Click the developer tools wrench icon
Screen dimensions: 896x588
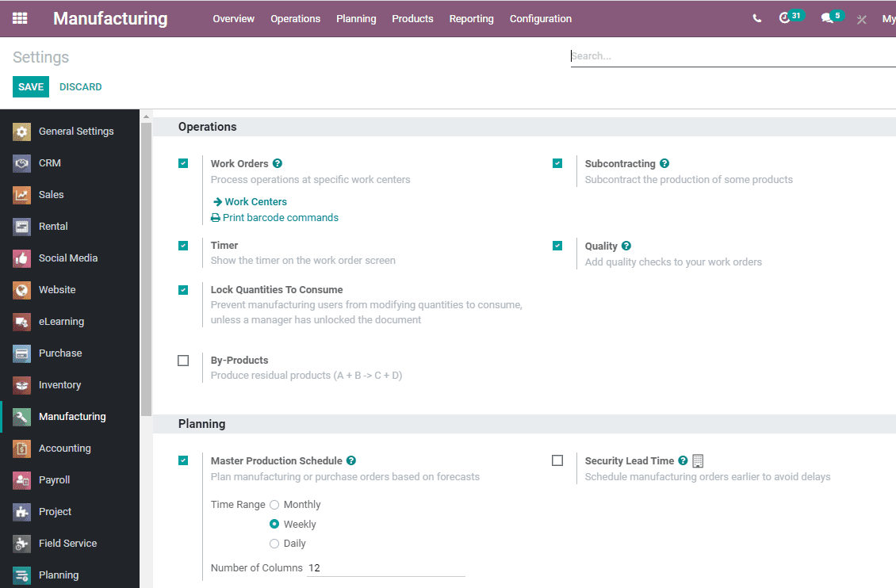[861, 18]
